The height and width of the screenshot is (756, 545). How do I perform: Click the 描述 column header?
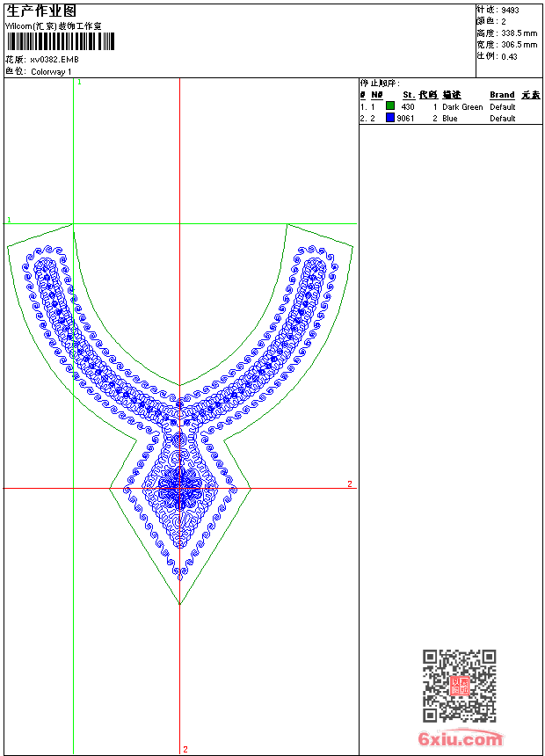[452, 95]
